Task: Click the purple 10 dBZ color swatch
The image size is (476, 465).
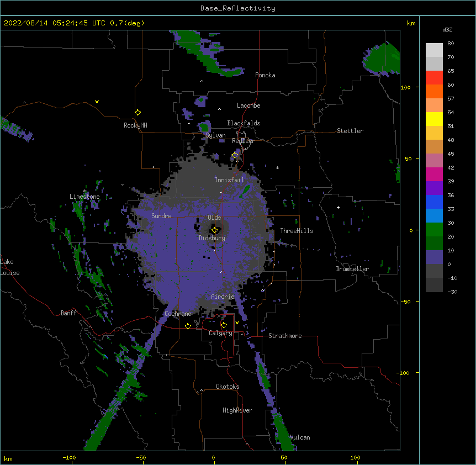Action: pos(434,257)
